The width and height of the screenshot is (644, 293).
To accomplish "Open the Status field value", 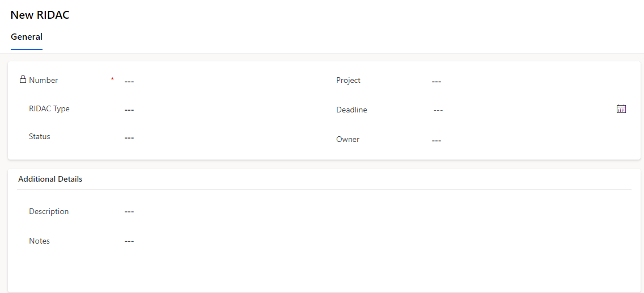I will 222,137.
